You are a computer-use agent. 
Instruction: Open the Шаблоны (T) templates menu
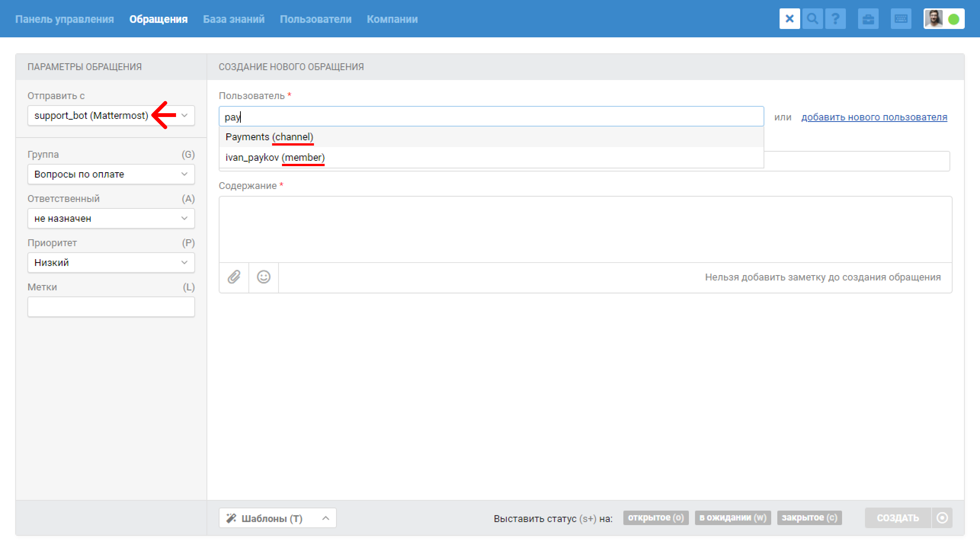point(277,518)
